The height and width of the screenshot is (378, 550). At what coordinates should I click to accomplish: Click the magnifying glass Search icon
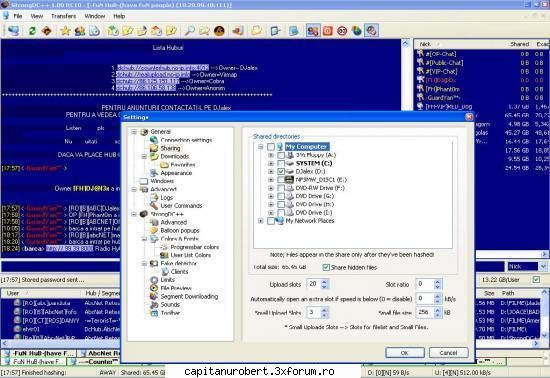tap(190, 31)
